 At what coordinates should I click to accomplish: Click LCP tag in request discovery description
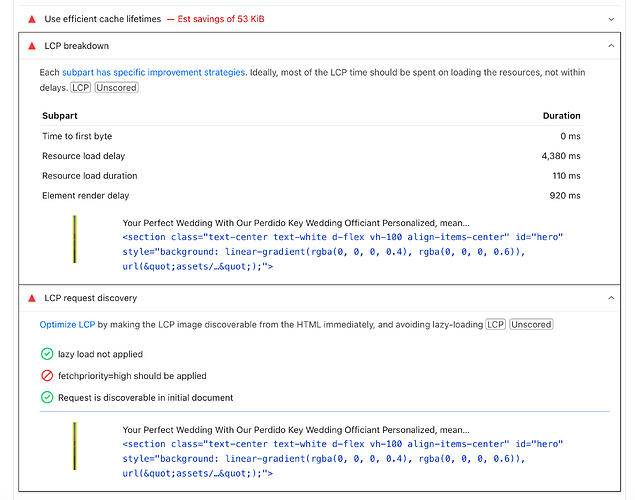click(x=496, y=325)
